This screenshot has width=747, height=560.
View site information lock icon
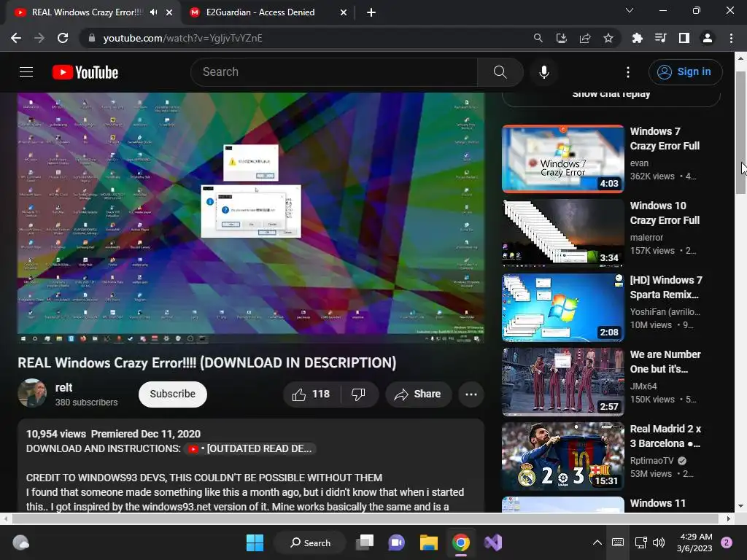(x=92, y=38)
